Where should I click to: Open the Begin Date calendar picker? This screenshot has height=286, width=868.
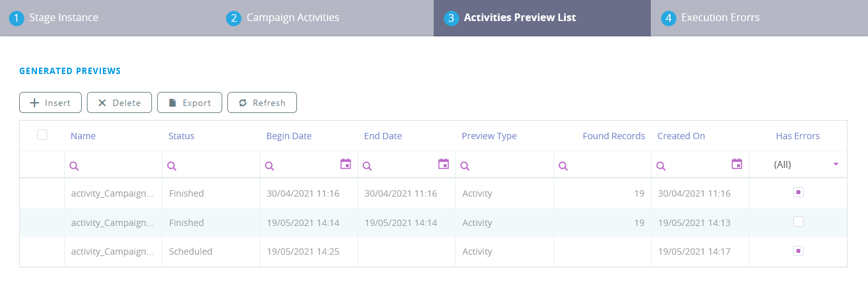[x=346, y=165]
